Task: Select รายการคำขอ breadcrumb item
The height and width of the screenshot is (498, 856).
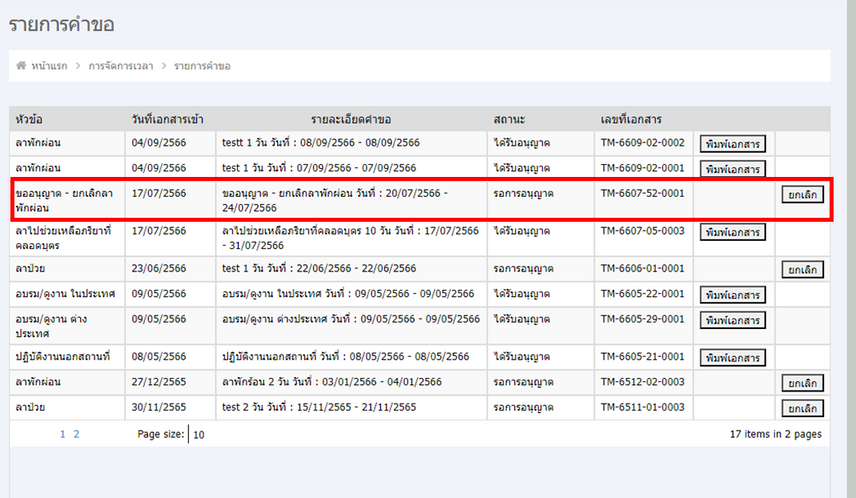Action: click(x=202, y=66)
